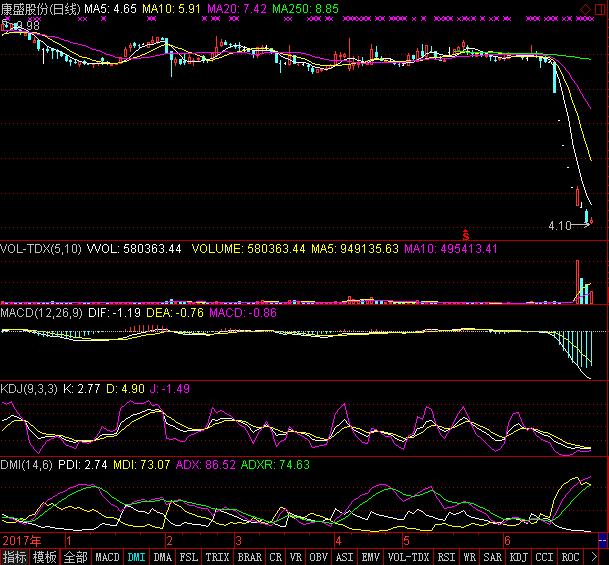Click the DEA: -0.76 value

[x=175, y=313]
